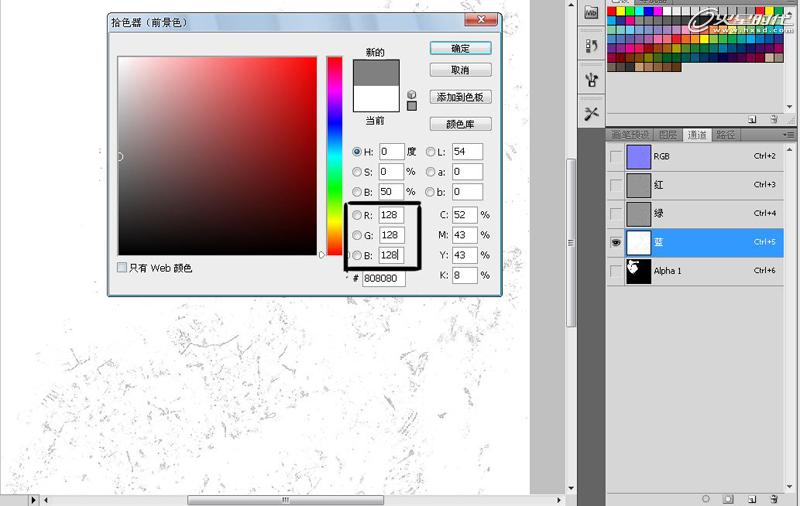Image resolution: width=800 pixels, height=506 pixels.
Task: Open the Channels panel flyout menu
Action: pos(789,135)
